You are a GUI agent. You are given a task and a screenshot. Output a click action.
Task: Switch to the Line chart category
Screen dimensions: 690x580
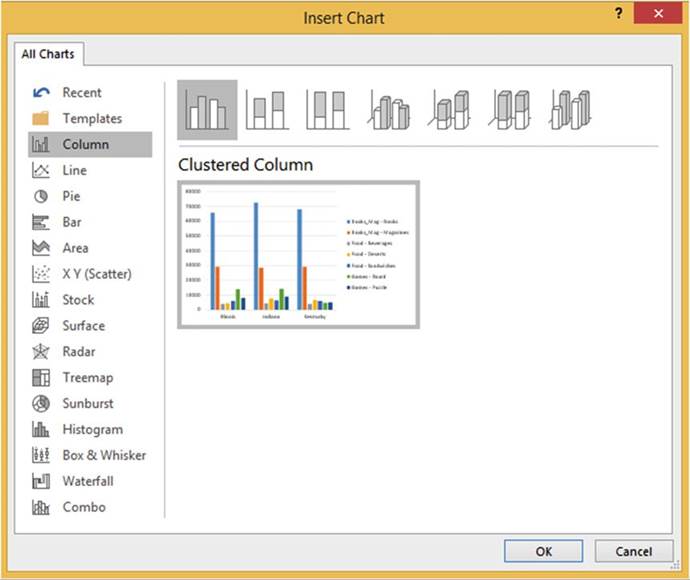[74, 170]
